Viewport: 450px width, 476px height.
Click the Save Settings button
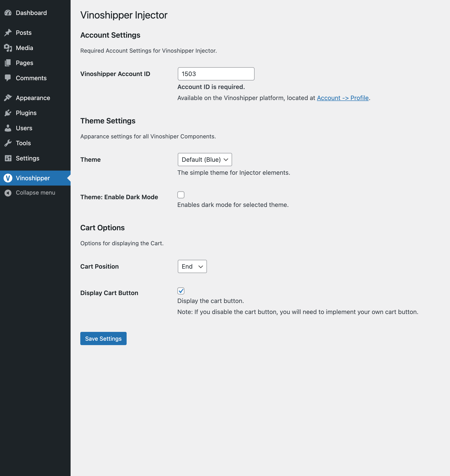tap(103, 338)
